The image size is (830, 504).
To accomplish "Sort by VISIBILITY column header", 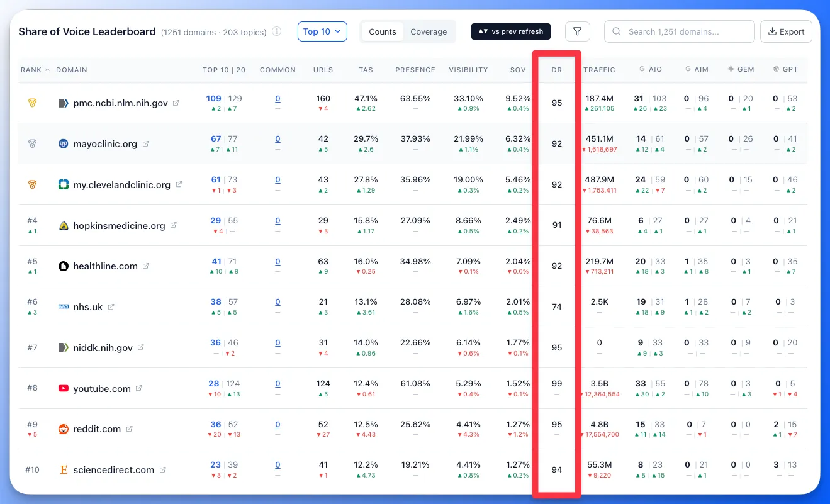I will pyautogui.click(x=468, y=70).
